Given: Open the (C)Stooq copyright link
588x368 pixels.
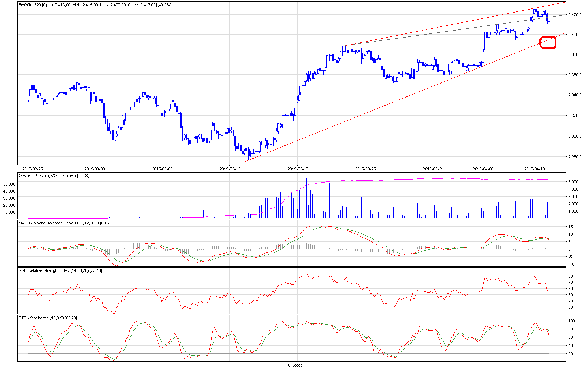Looking at the screenshot, I should 294,365.
